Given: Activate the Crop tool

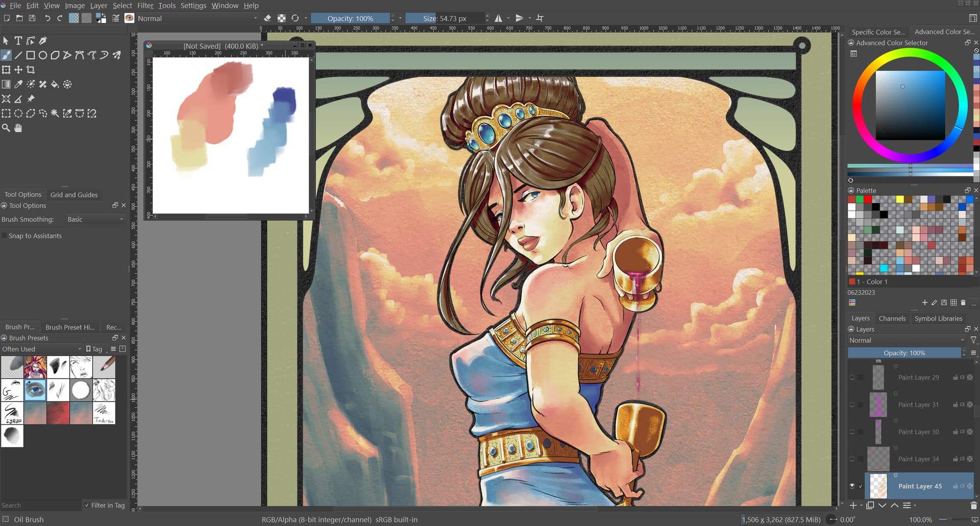Looking at the screenshot, I should [x=31, y=70].
